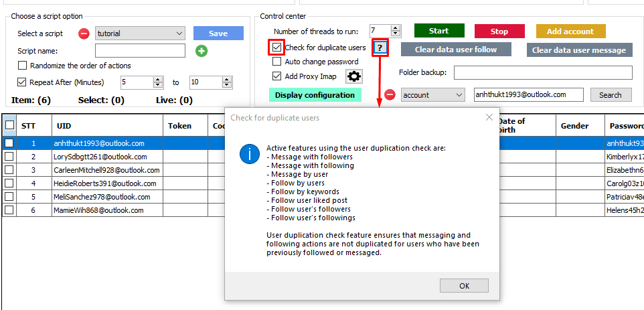644x310 pixels.
Task: Open the account search type dropdown
Action: click(459, 95)
